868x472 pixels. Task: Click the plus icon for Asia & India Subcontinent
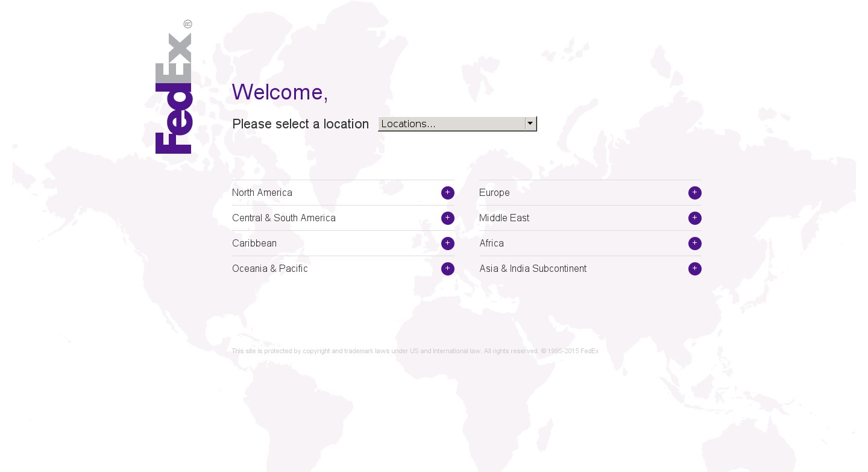tap(694, 269)
